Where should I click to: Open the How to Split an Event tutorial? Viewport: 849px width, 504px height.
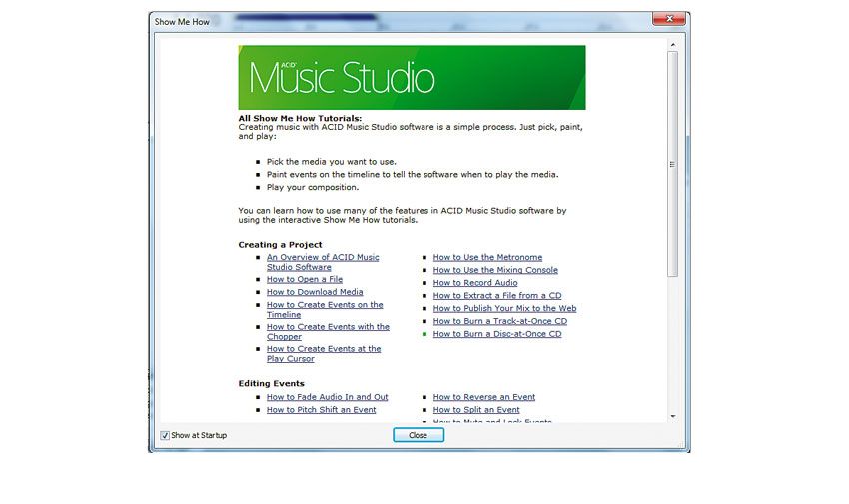475,410
